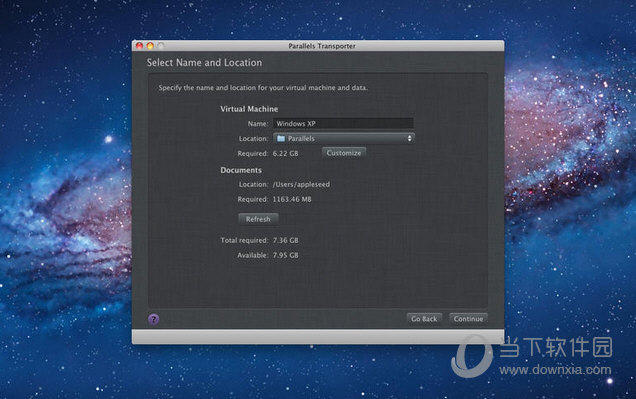Click the Parallels Transporter title text

click(x=322, y=46)
